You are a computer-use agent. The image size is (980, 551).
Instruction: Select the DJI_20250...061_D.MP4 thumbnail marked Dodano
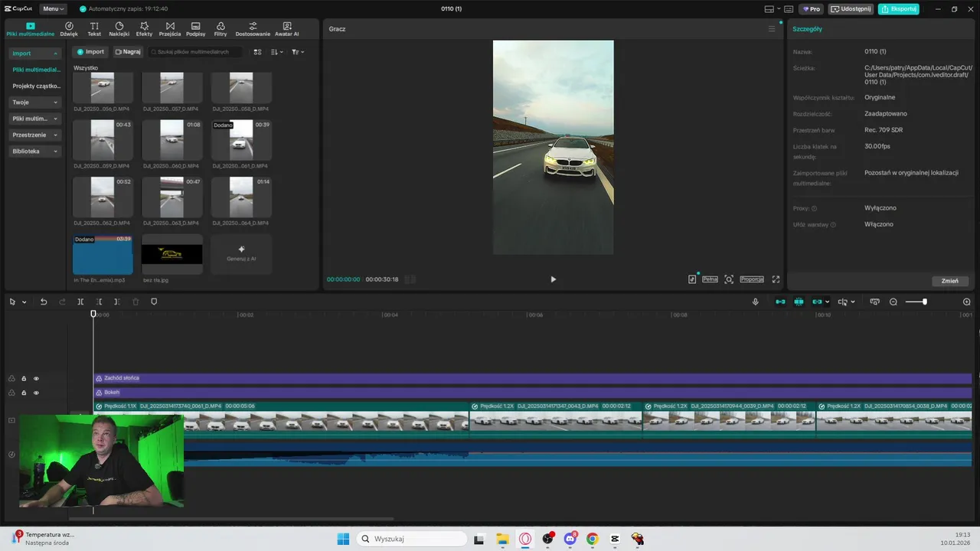tap(241, 139)
